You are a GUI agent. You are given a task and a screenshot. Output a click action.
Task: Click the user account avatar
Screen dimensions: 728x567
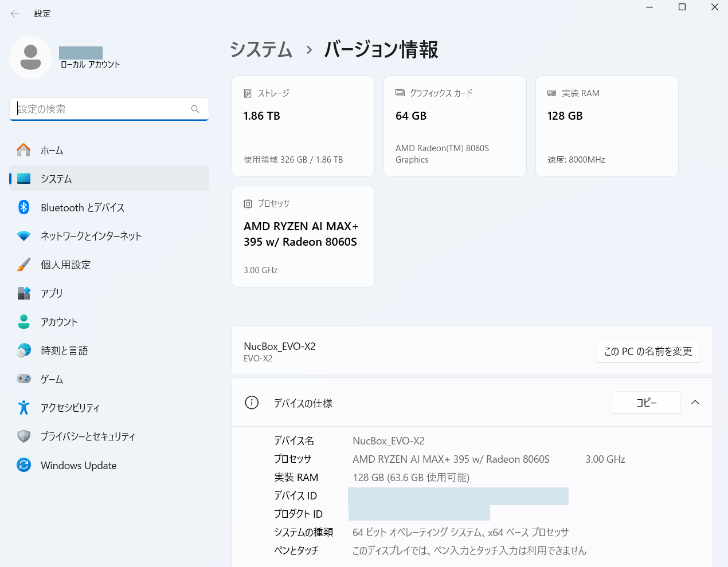coord(30,57)
